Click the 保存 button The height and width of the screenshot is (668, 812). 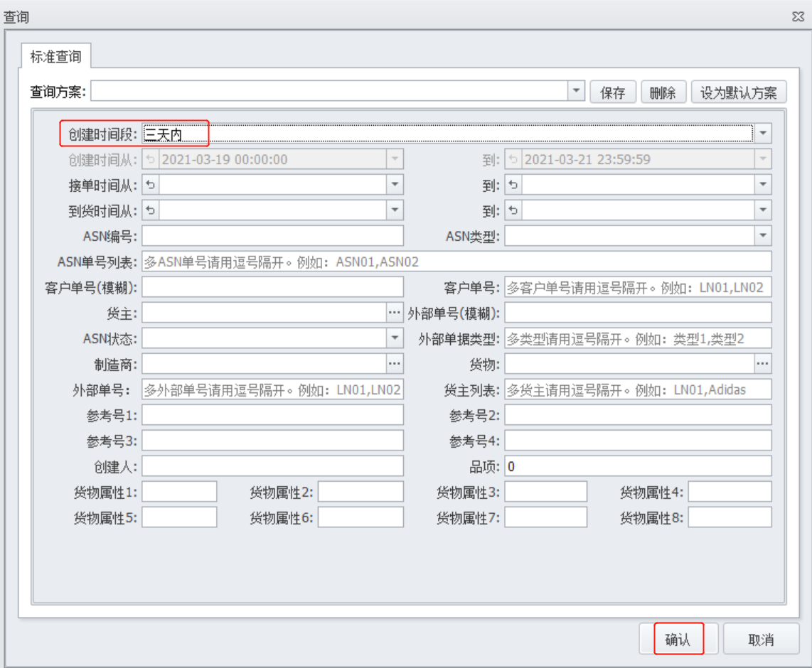pos(613,92)
